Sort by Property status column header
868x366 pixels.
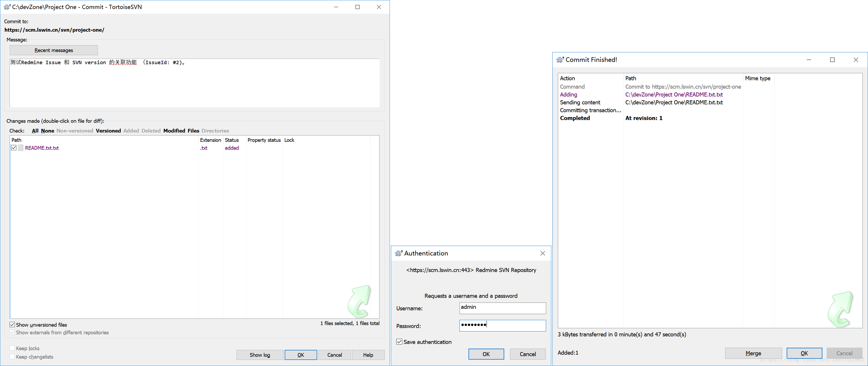(x=264, y=140)
